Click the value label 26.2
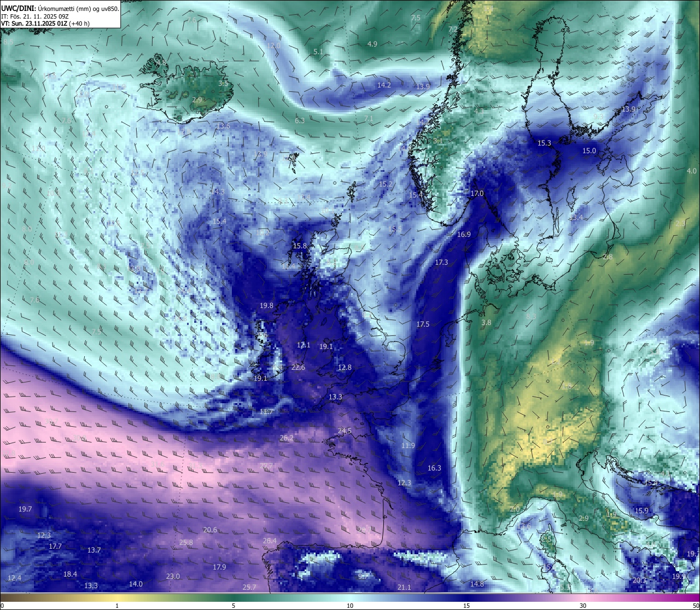The width and height of the screenshot is (700, 610). pos(287,438)
